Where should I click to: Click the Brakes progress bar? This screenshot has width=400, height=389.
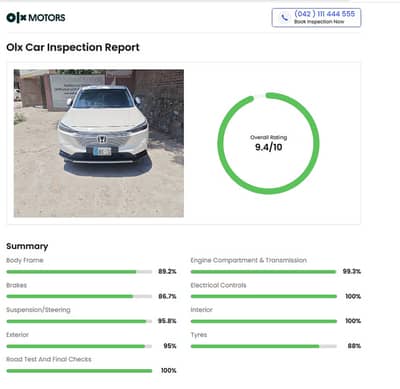(79, 296)
